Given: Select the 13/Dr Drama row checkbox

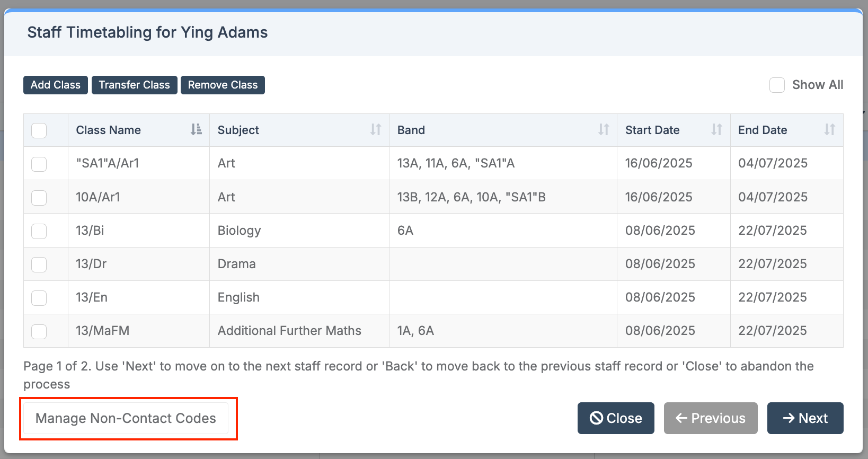Looking at the screenshot, I should [39, 264].
